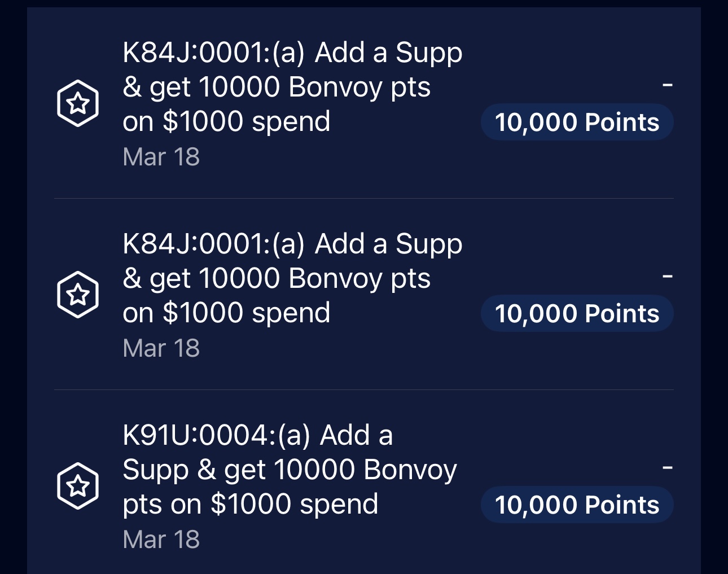Click the "on $1000 spend" line in topmost offer
Screen dimensions: 728x574
tap(226, 121)
